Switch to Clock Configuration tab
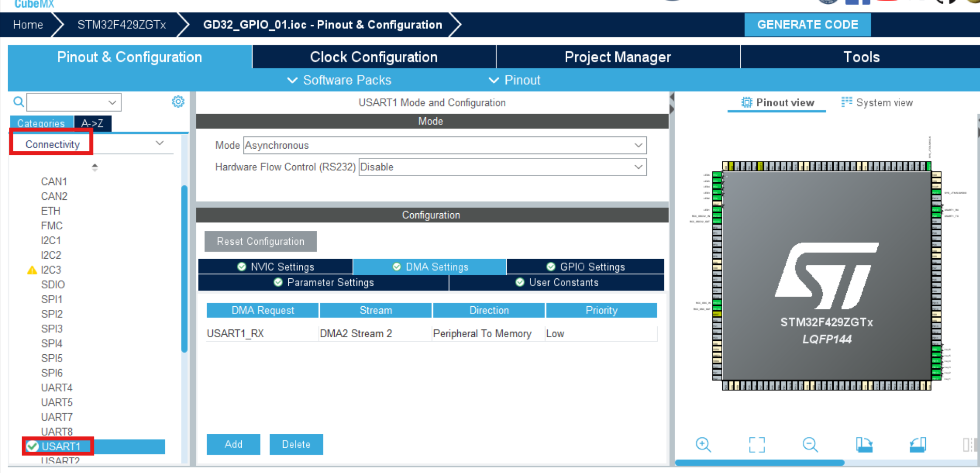This screenshot has width=980, height=473. pos(374,57)
